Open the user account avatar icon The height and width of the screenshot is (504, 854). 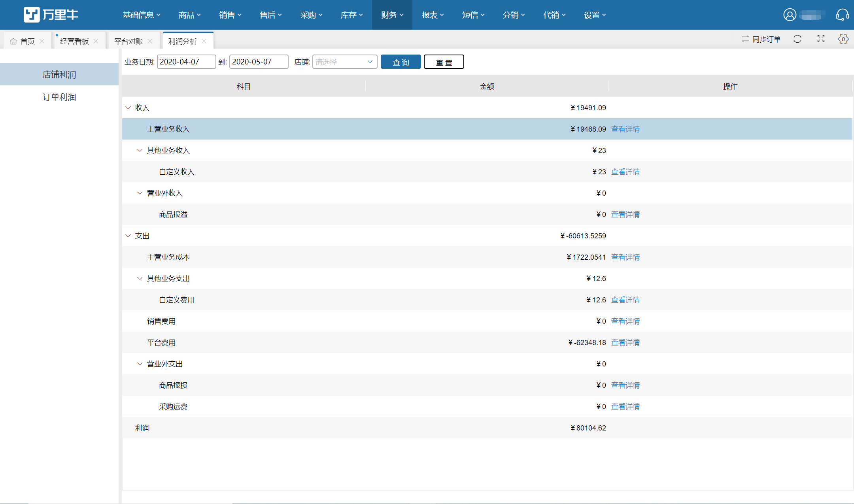pyautogui.click(x=790, y=15)
